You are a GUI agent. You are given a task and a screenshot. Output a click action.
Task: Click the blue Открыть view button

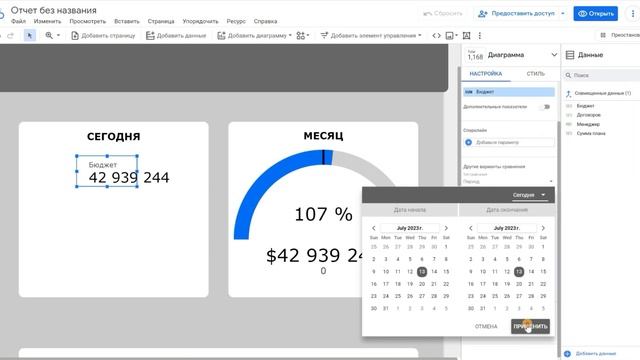[x=596, y=13]
